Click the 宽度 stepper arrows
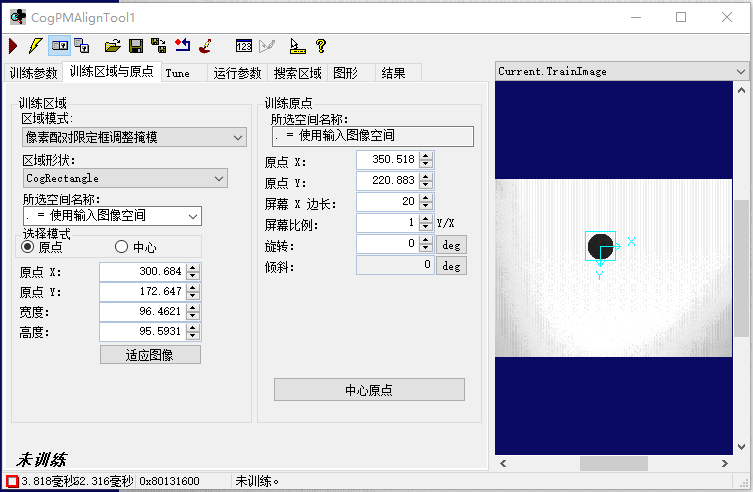 [193, 312]
